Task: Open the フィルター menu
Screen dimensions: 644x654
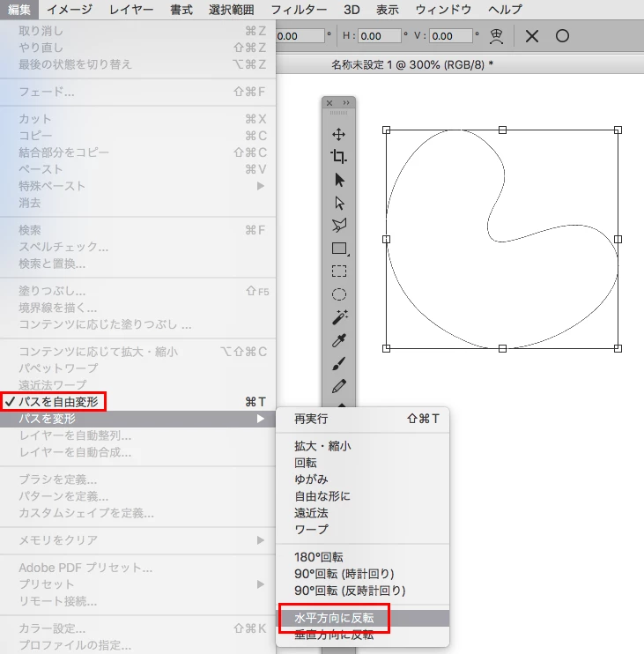Action: point(299,9)
